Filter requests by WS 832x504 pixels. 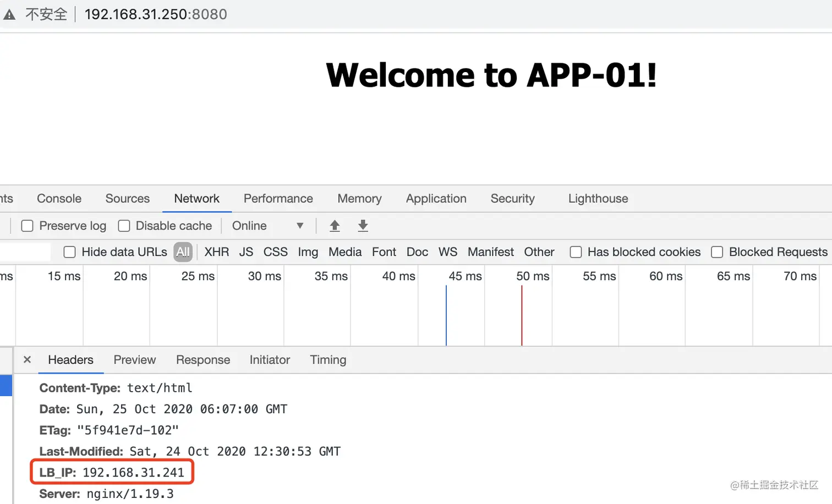tap(448, 252)
